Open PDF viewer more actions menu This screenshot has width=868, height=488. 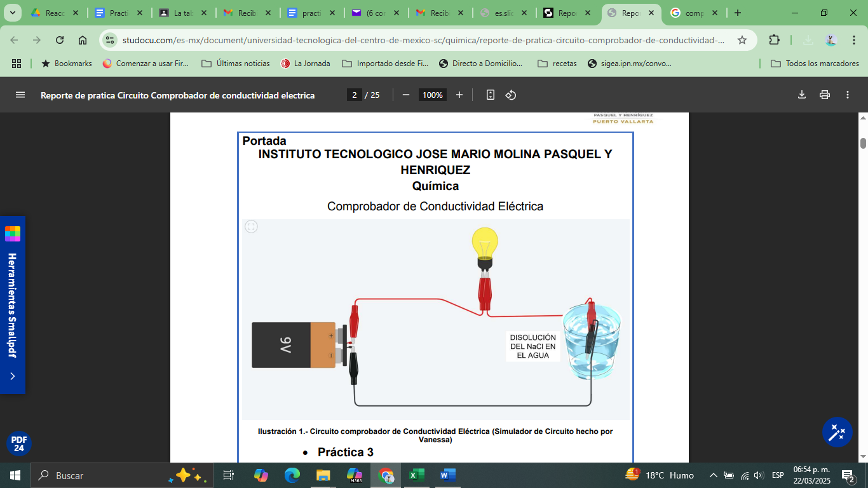click(848, 95)
